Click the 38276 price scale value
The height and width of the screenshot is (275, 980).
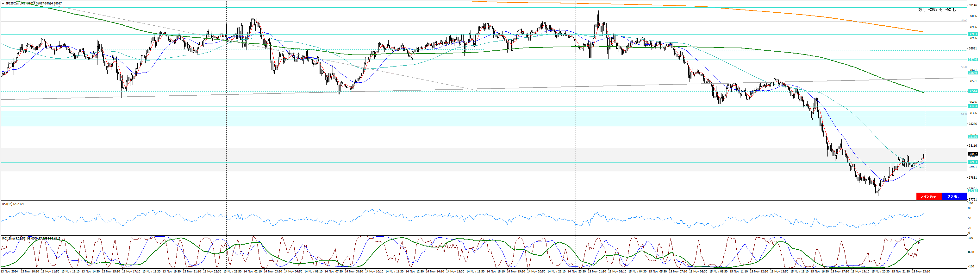coord(973,124)
